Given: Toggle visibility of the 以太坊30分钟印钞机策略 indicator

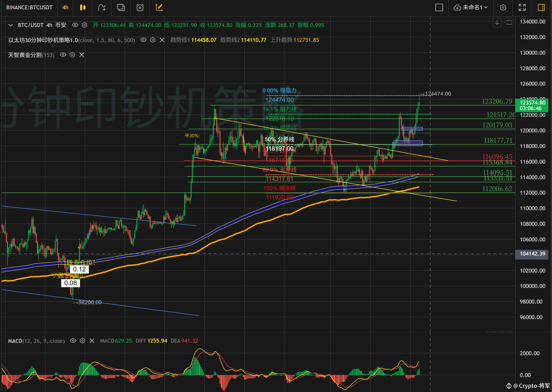Looking at the screenshot, I should point(143,40).
